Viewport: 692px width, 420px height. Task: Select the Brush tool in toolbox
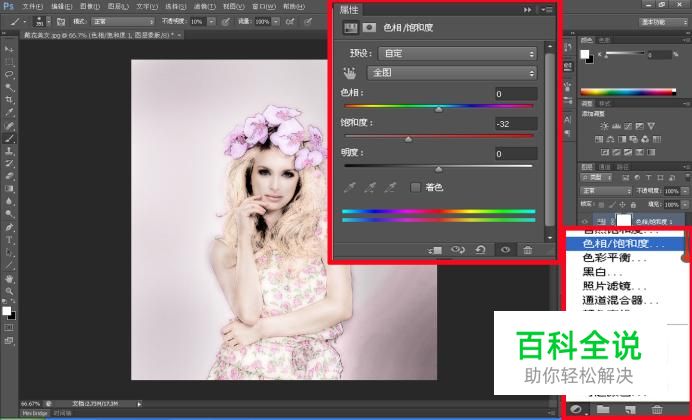pyautogui.click(x=9, y=139)
